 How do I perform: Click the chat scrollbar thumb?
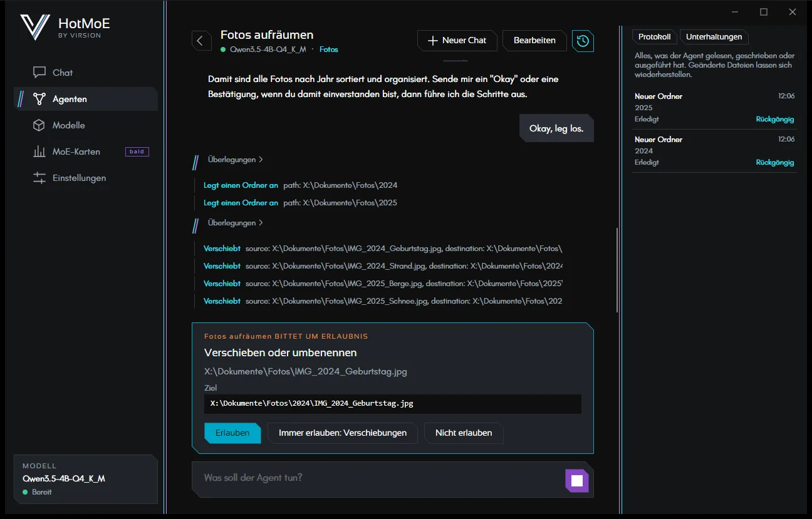(x=618, y=270)
